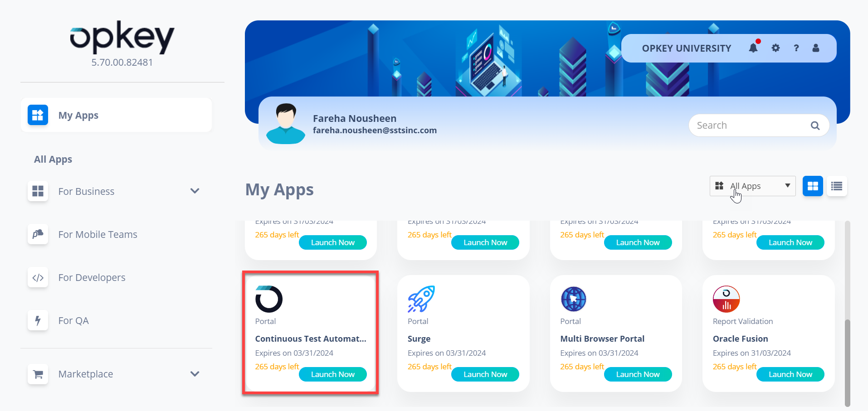Select For Mobile Teams menu item
Image resolution: width=868 pixels, height=411 pixels.
click(x=98, y=234)
